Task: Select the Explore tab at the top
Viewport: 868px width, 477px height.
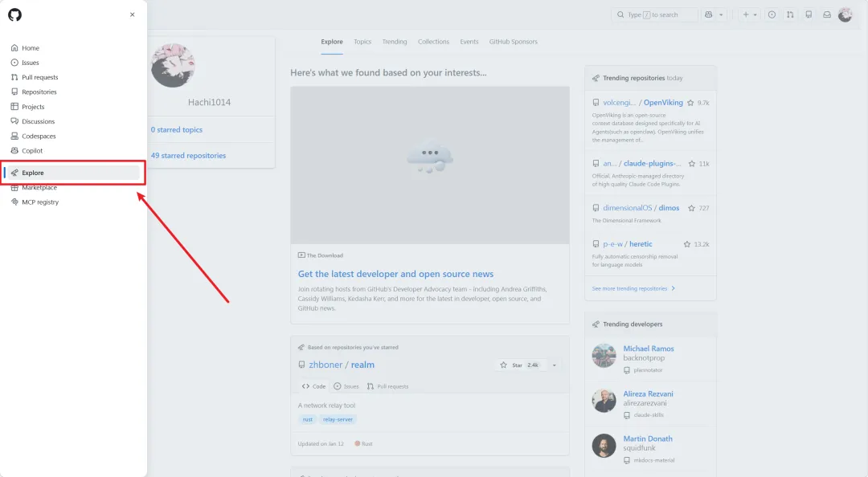Action: (x=332, y=42)
